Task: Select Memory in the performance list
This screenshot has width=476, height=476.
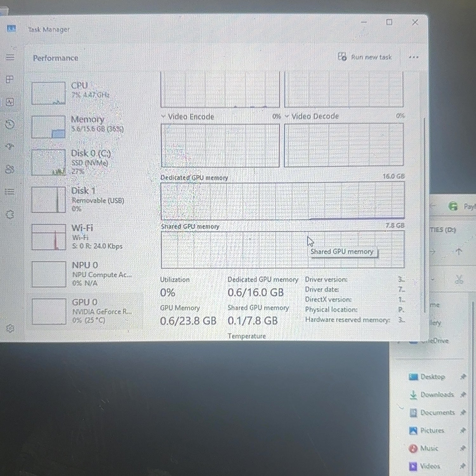Action: click(86, 127)
